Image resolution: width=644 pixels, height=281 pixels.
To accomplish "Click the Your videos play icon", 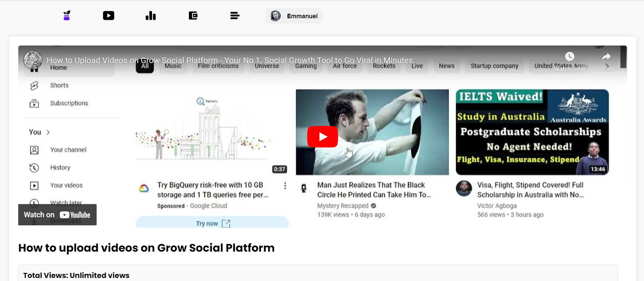I will 34,186.
